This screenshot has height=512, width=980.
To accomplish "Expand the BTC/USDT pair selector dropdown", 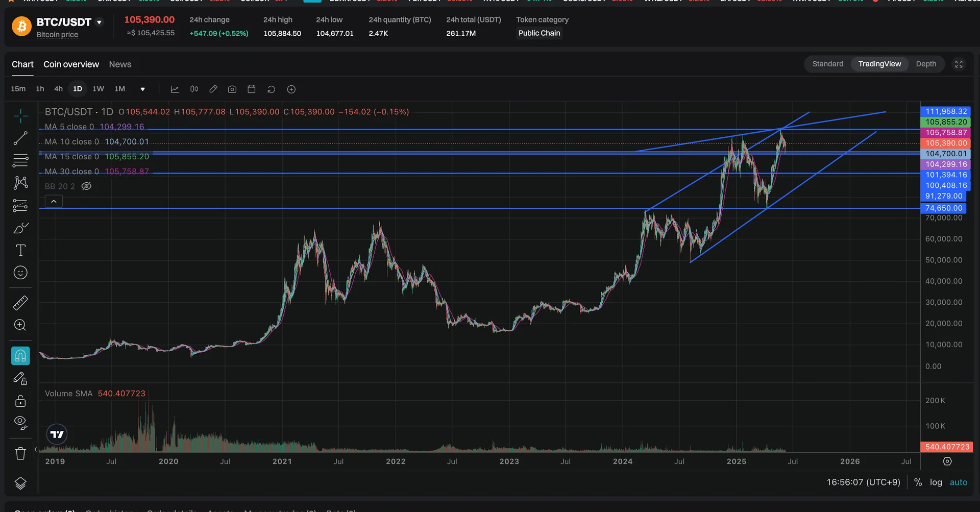I will pos(100,22).
